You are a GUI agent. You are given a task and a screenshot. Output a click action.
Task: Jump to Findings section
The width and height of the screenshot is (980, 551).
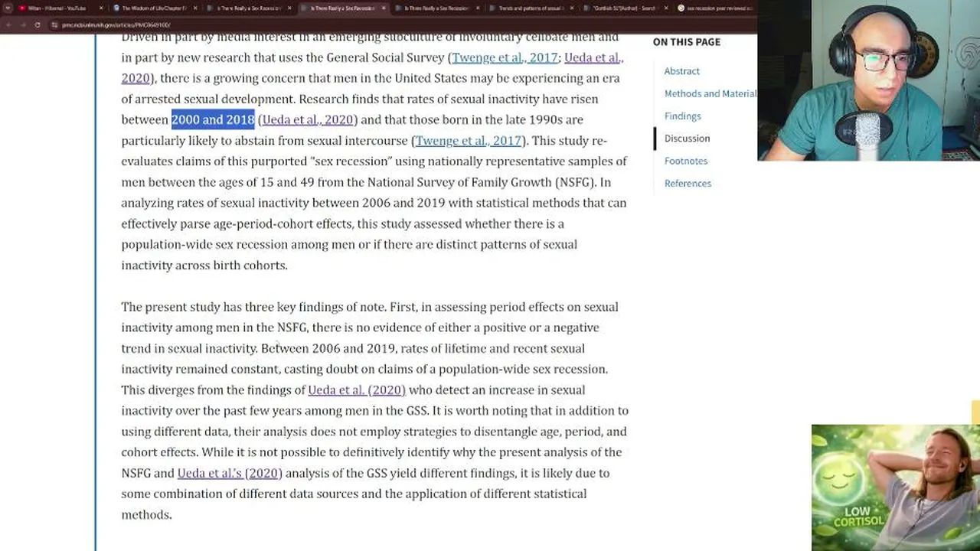[x=683, y=116]
